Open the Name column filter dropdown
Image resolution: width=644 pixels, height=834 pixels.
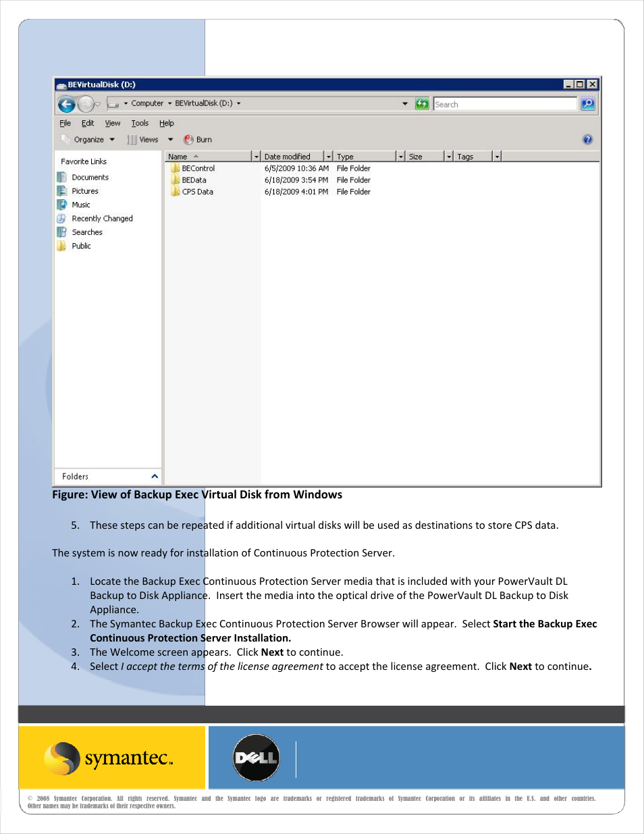256,157
